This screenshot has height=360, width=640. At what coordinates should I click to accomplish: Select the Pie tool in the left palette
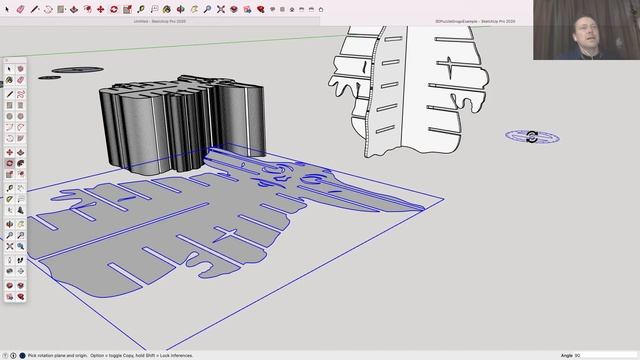[20, 138]
